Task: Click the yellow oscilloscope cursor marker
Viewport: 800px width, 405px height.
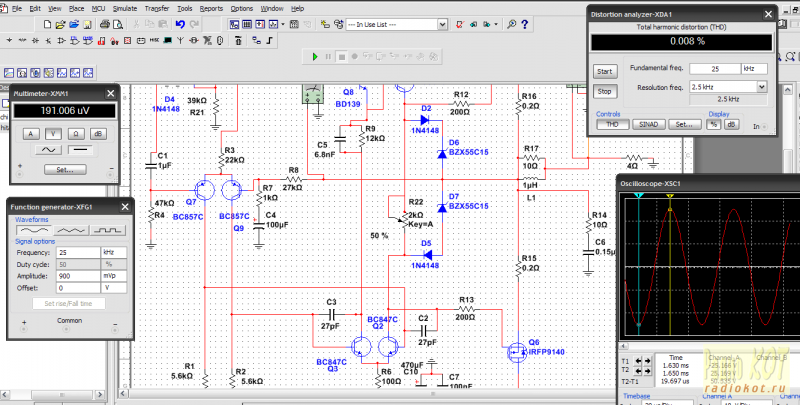Action: (670, 196)
